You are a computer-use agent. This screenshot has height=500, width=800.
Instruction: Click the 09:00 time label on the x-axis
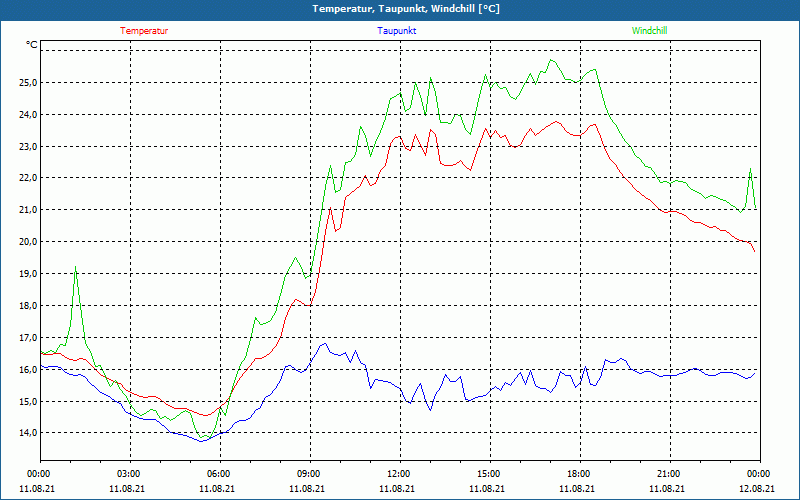point(310,474)
